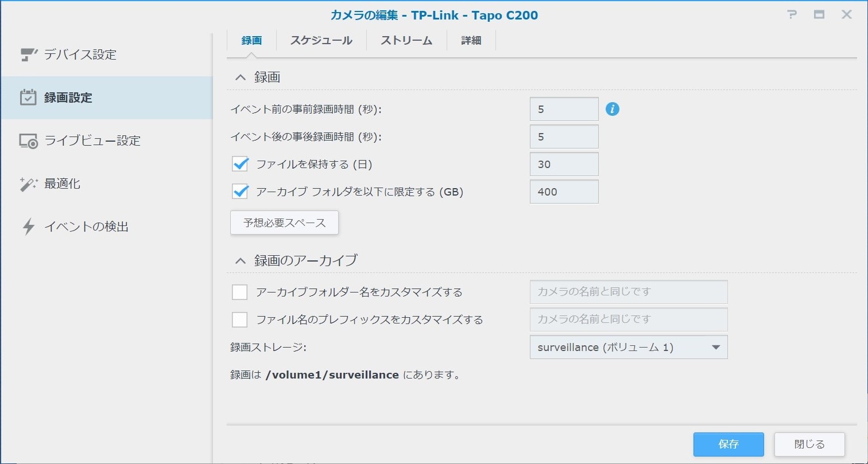Click the help question mark icon

click(792, 15)
